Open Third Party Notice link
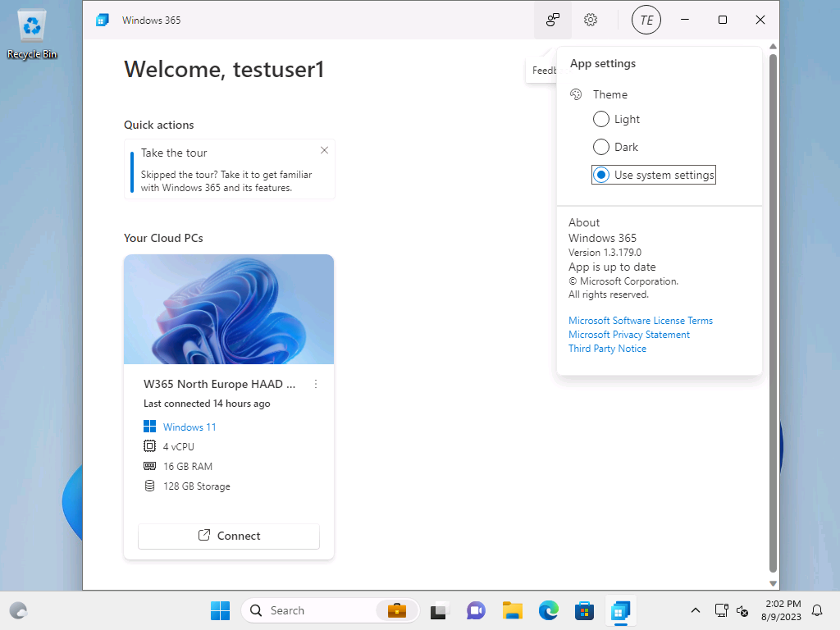The image size is (840, 630). [x=607, y=348]
